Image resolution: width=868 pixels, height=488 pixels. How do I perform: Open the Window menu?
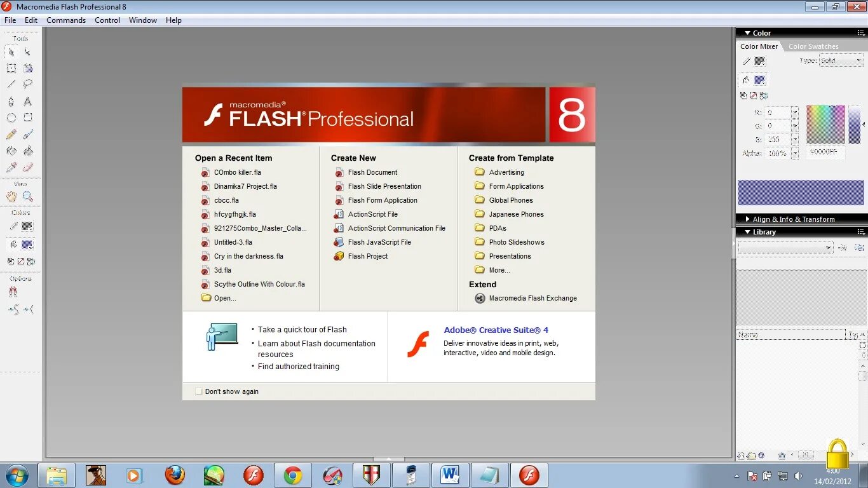143,20
